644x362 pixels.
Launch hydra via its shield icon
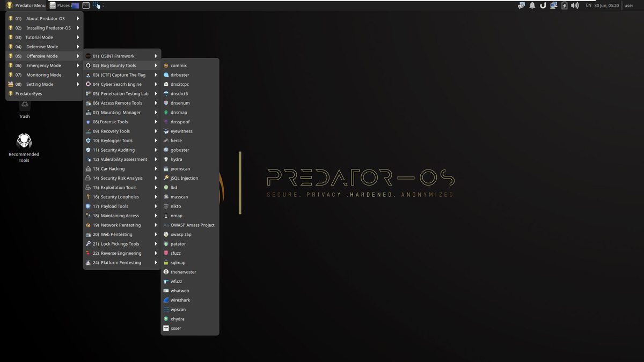click(166, 159)
